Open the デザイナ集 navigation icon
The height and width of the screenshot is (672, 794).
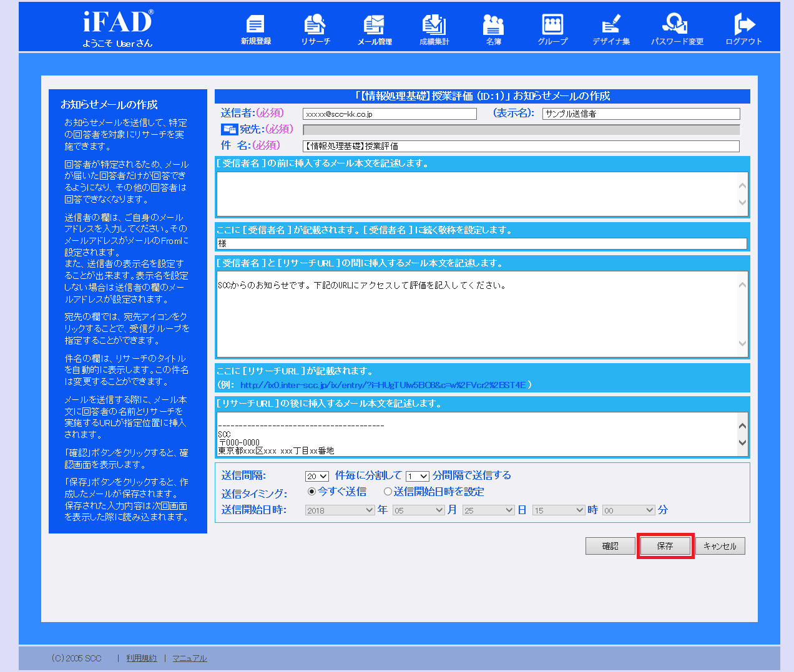pos(611,29)
